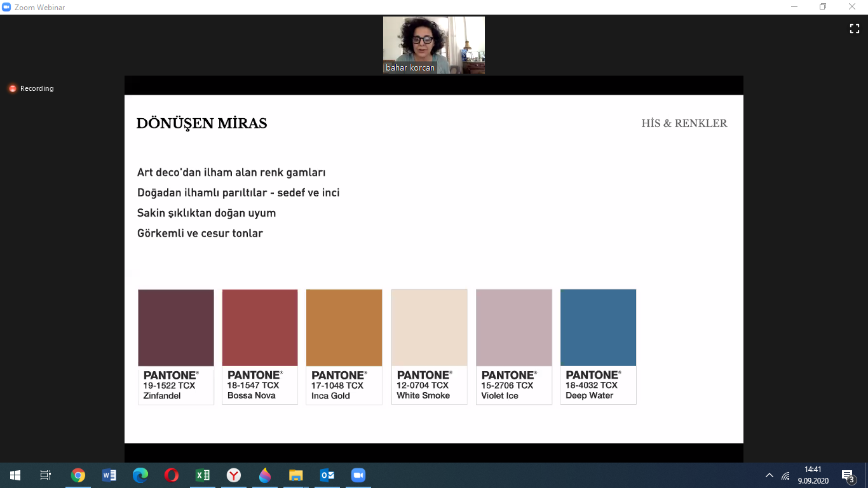The width and height of the screenshot is (868, 488).
Task: Open Outlook from the taskbar
Action: coord(327,475)
